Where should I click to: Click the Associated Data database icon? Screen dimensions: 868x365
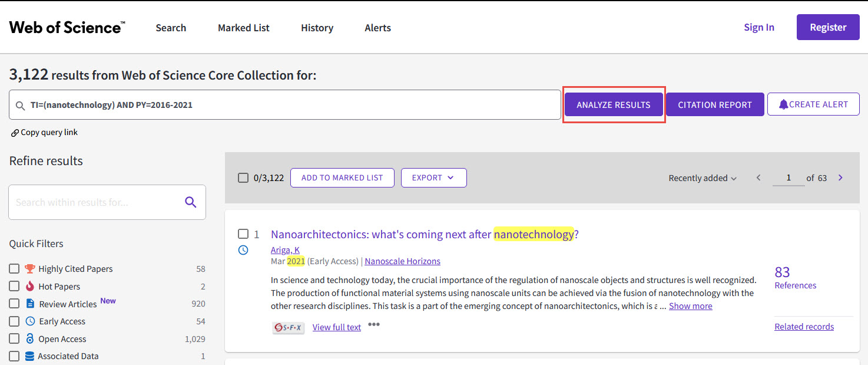click(x=30, y=356)
